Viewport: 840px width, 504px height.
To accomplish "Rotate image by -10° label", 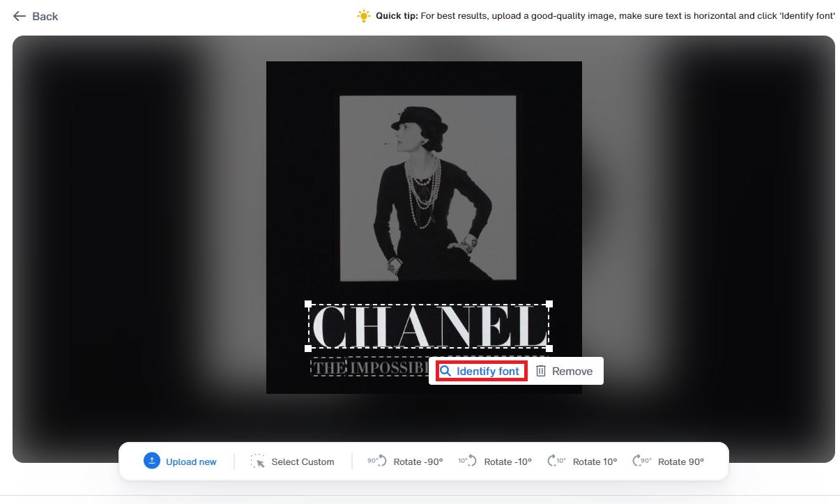I will point(508,461).
